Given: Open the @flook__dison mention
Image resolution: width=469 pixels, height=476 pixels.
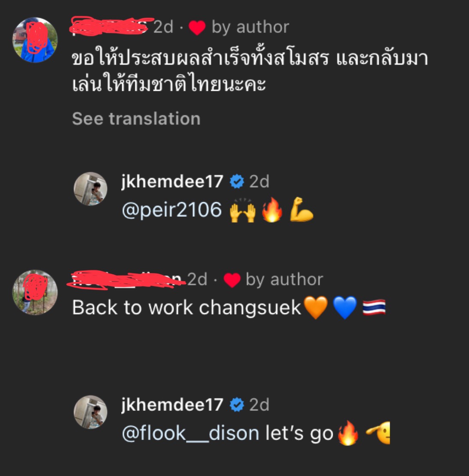Looking at the screenshot, I should (x=190, y=433).
